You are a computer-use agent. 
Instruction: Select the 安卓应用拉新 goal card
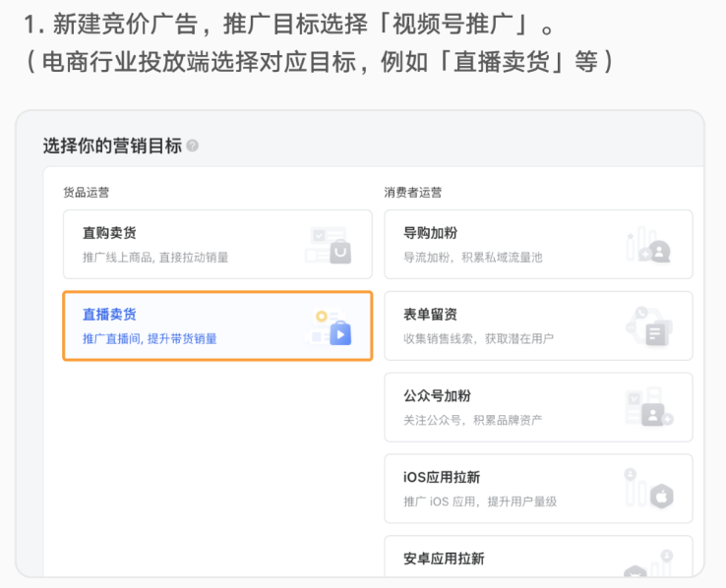point(538,557)
